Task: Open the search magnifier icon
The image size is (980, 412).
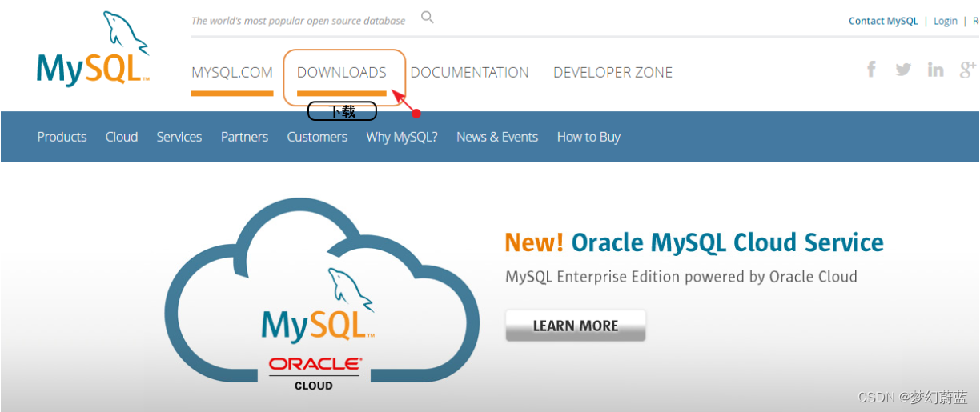Action: click(428, 18)
